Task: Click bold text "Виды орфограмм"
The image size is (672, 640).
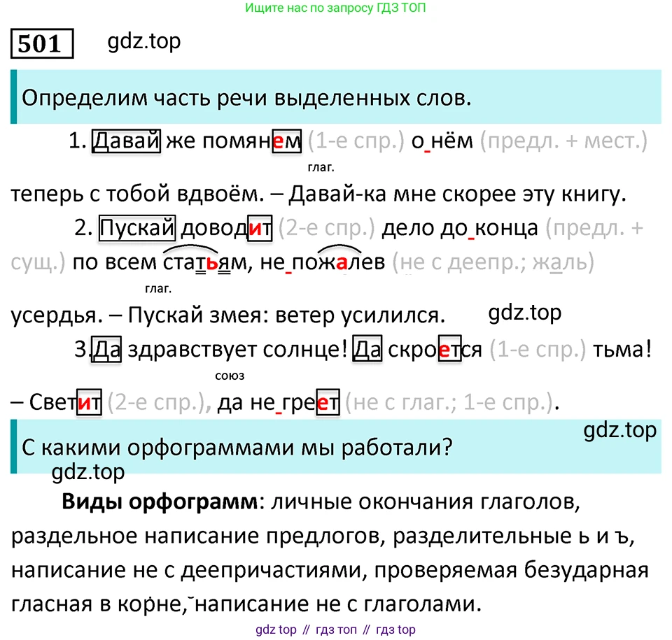Action: pos(159,502)
